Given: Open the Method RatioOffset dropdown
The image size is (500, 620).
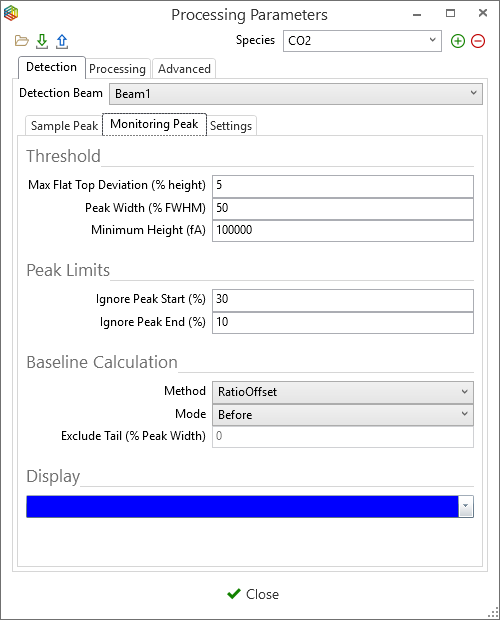Looking at the screenshot, I should (x=343, y=392).
